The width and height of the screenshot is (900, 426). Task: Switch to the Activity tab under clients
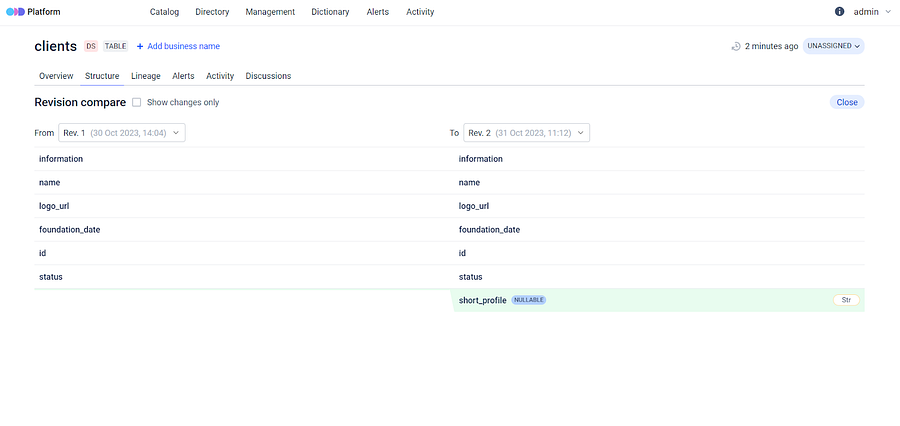(220, 76)
